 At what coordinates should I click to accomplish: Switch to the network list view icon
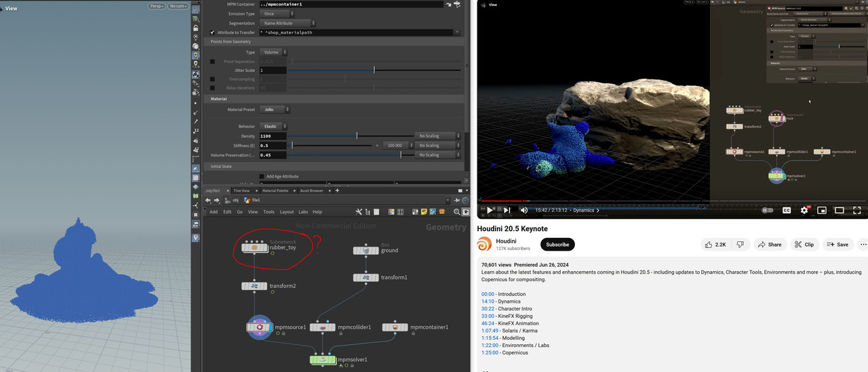click(x=378, y=211)
